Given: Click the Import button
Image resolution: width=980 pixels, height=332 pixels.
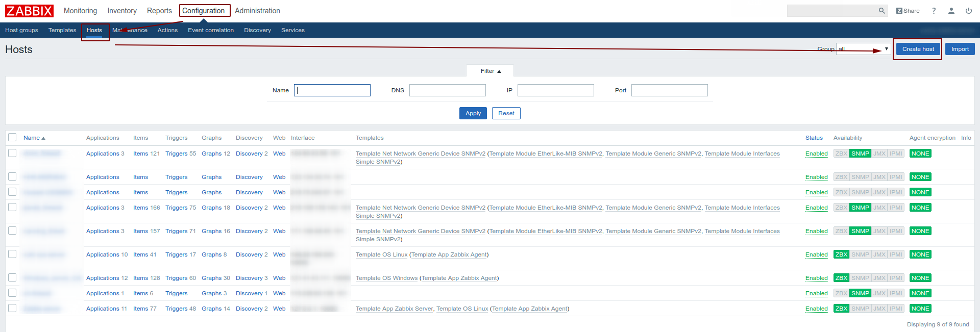Looking at the screenshot, I should pyautogui.click(x=960, y=49).
